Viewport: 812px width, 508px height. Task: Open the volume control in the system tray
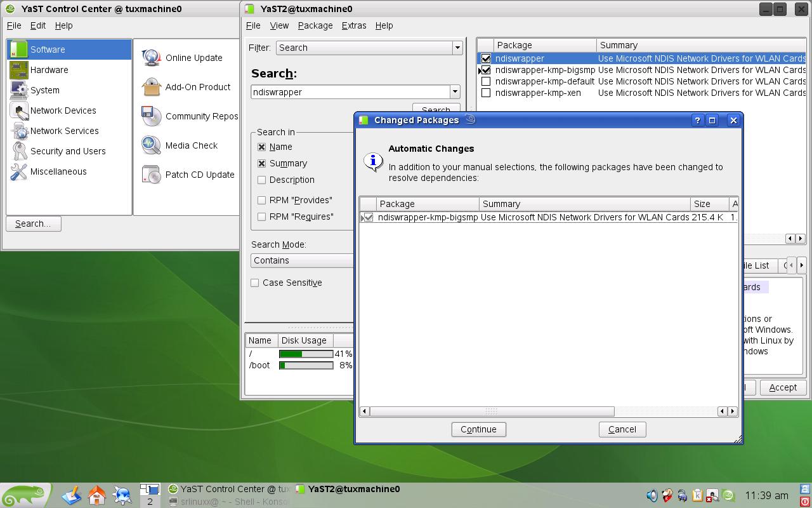tap(652, 495)
